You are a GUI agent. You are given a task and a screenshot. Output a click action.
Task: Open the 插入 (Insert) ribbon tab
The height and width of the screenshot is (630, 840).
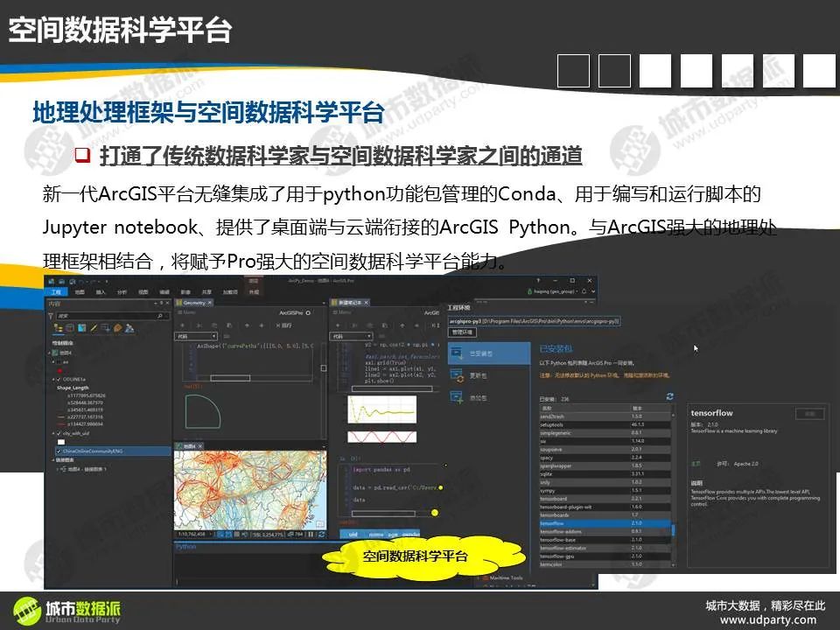pyautogui.click(x=101, y=292)
